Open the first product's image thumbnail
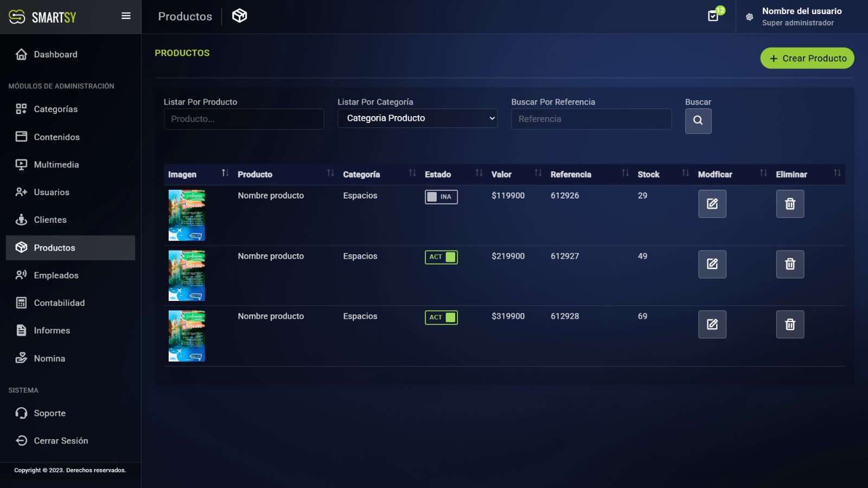The width and height of the screenshot is (868, 488). point(187,215)
